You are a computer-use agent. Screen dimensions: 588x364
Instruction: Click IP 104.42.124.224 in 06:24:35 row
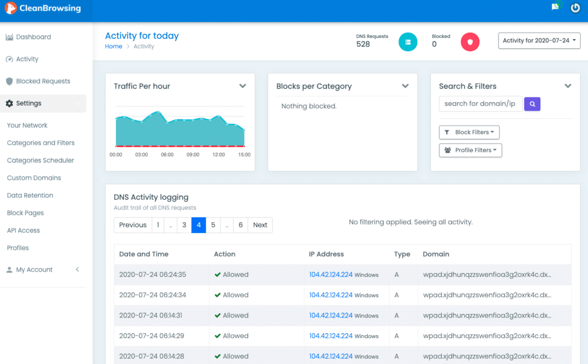point(331,275)
